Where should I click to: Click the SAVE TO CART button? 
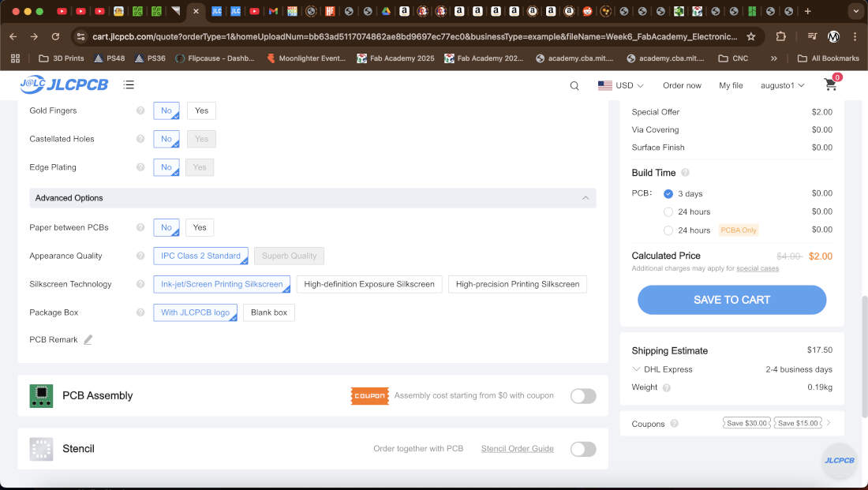click(x=731, y=300)
